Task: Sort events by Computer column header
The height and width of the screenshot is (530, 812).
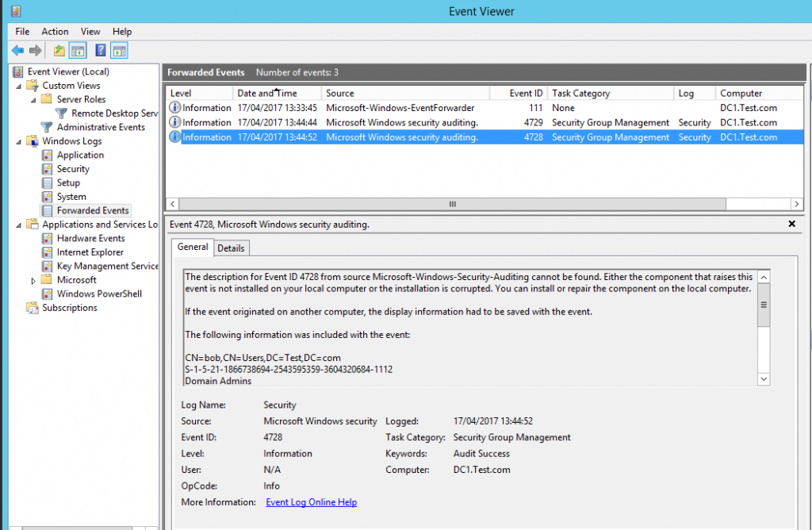Action: click(x=759, y=94)
